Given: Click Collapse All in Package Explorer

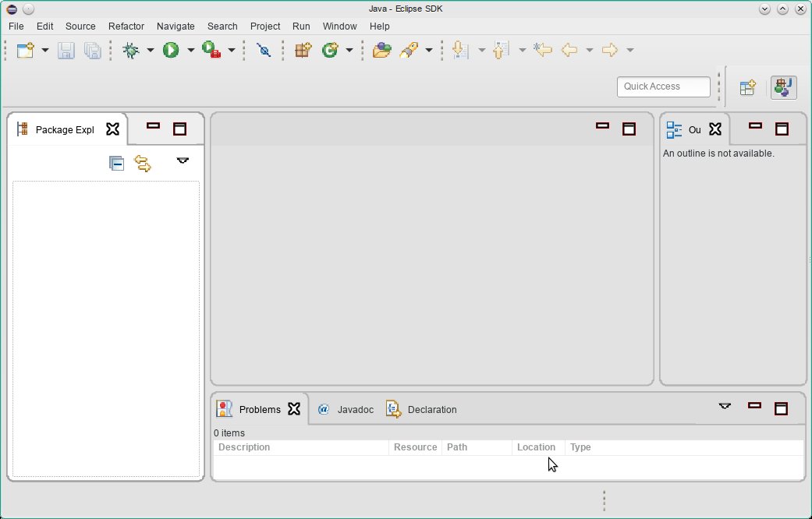Looking at the screenshot, I should tap(116, 164).
